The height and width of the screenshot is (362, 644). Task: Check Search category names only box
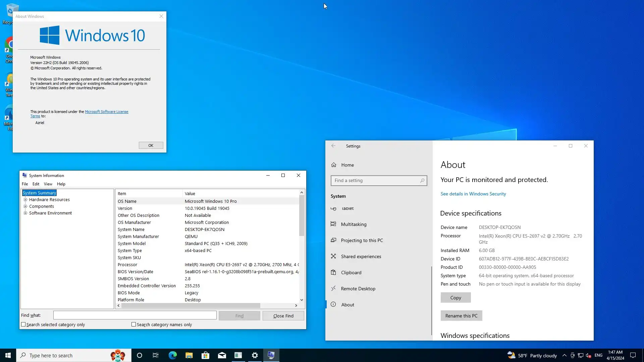(133, 324)
